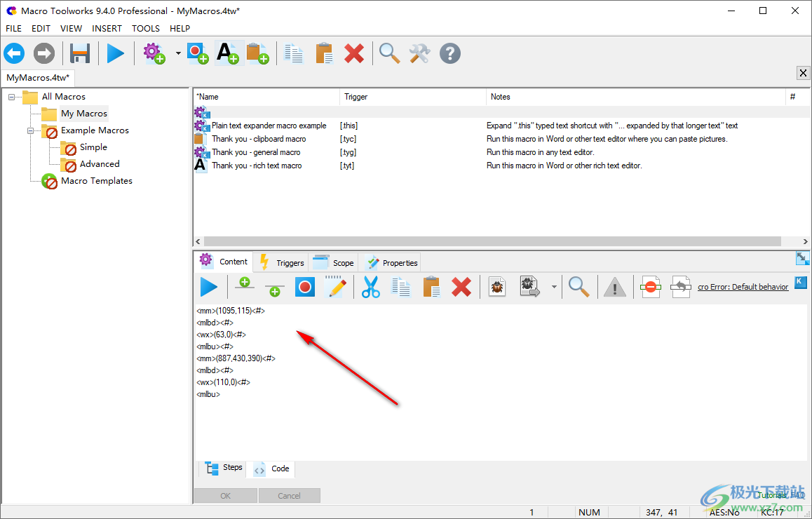This screenshot has width=812, height=519.
Task: Close the MyMacros.4tw document tab with the X
Action: [x=803, y=73]
